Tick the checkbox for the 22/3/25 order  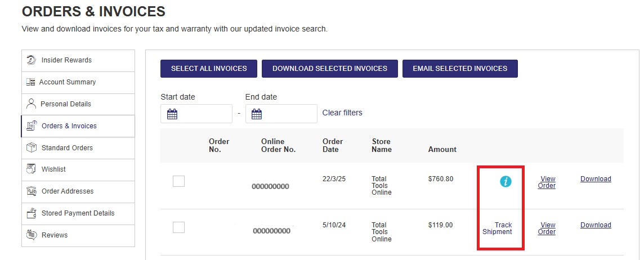(178, 181)
